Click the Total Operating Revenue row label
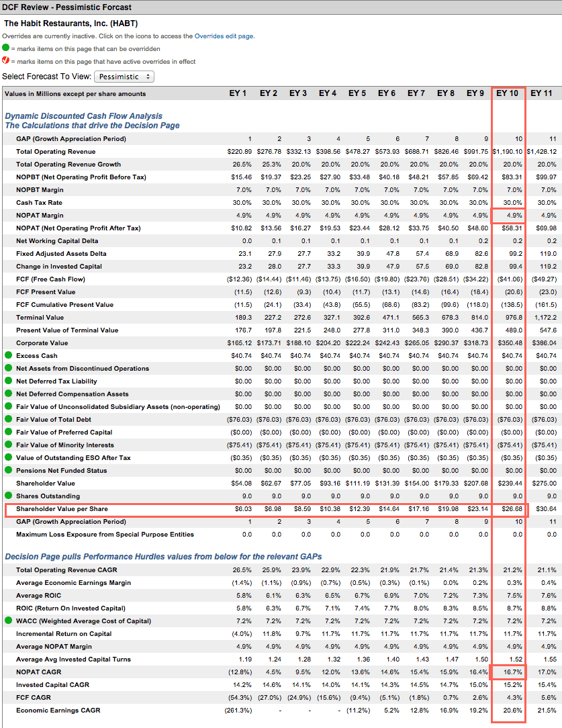 coord(56,152)
